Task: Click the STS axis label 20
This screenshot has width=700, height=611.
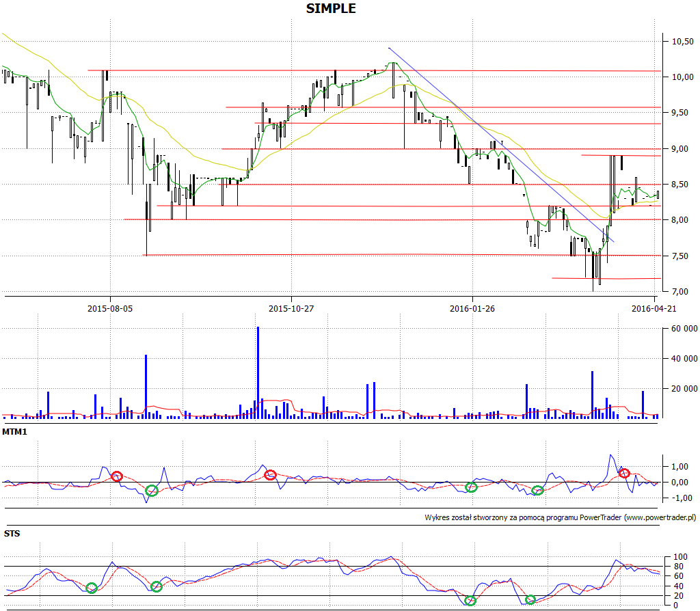Action: (679, 596)
